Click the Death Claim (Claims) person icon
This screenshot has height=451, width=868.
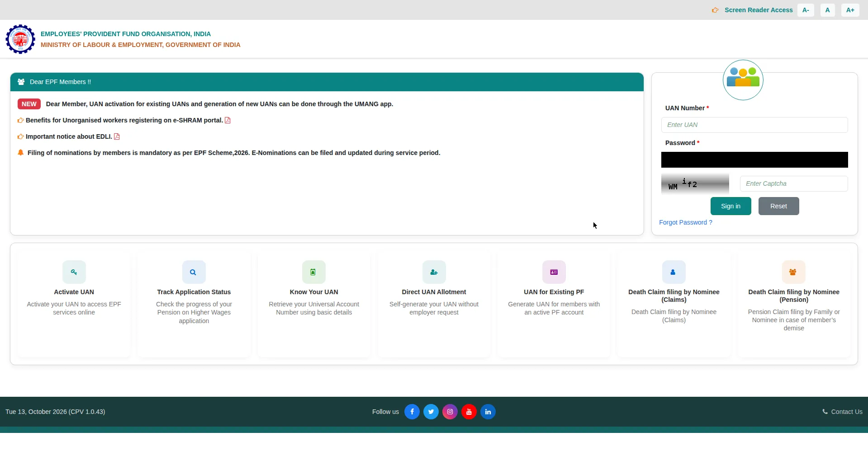point(674,272)
